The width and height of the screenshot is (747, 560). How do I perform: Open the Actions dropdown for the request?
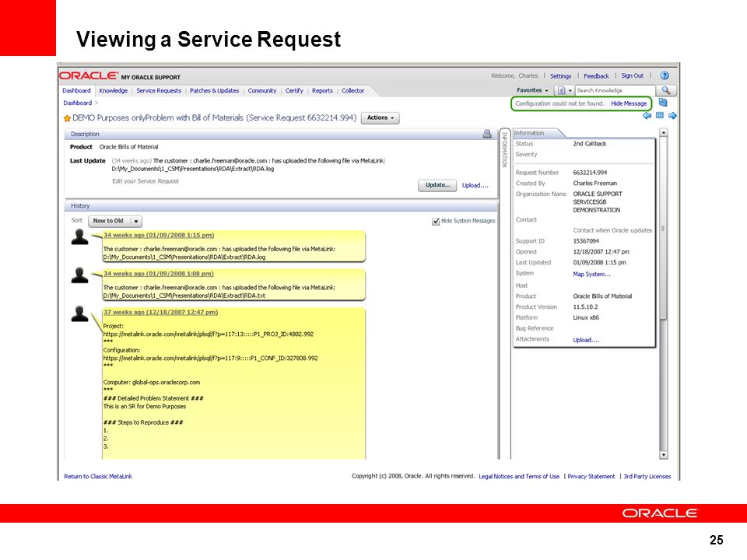click(x=381, y=118)
